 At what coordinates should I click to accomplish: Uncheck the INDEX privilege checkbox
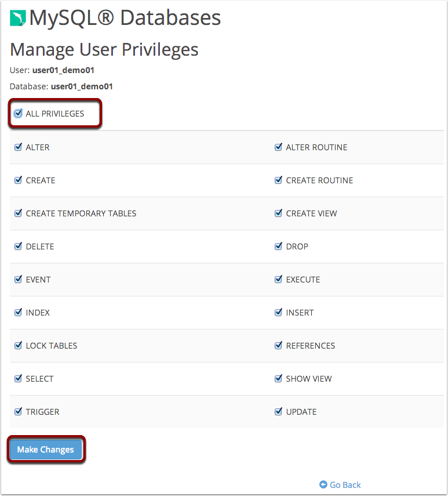click(x=19, y=312)
